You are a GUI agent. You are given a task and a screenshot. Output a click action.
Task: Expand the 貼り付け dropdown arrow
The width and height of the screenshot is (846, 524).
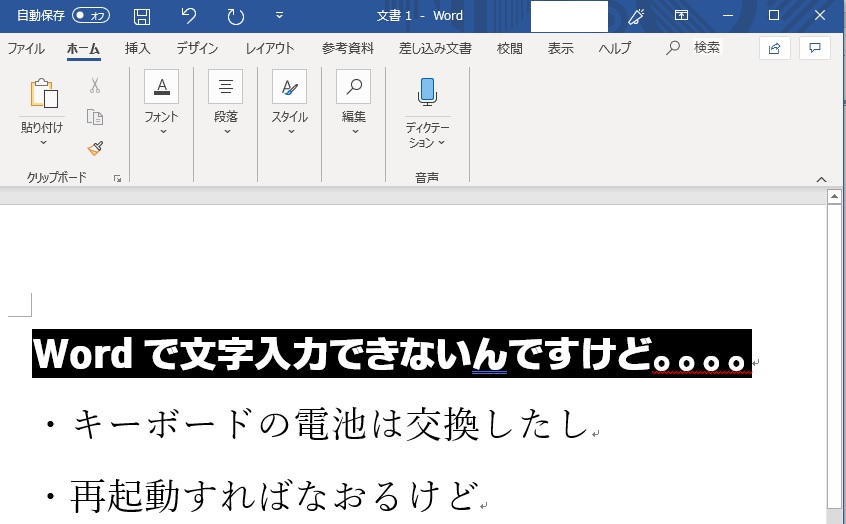43,142
